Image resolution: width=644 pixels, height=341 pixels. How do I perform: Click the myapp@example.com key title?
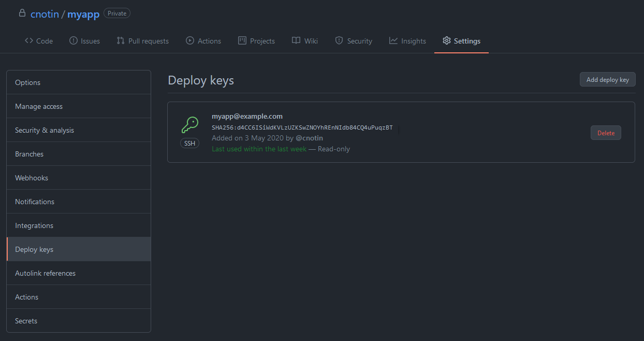click(x=247, y=116)
